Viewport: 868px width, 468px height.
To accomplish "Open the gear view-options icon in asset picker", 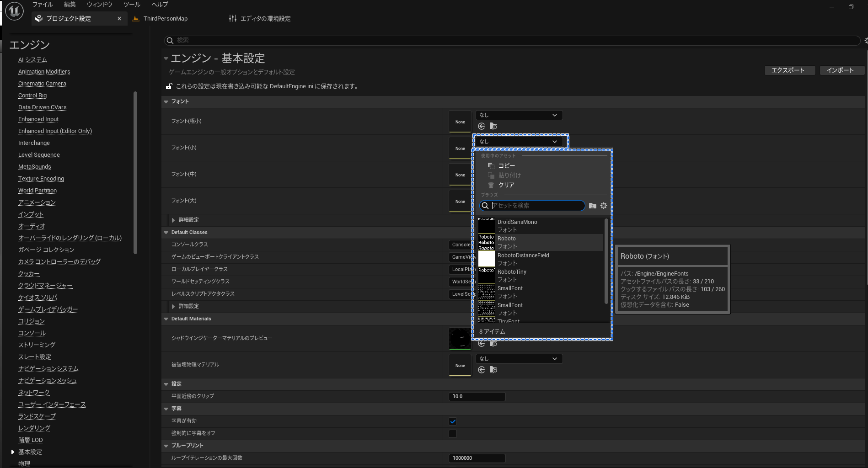I will (604, 206).
